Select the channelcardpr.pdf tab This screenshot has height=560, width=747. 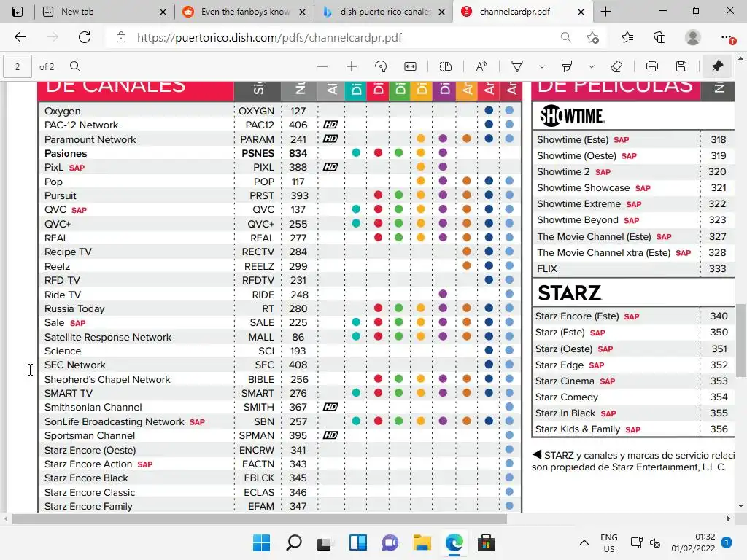point(523,12)
